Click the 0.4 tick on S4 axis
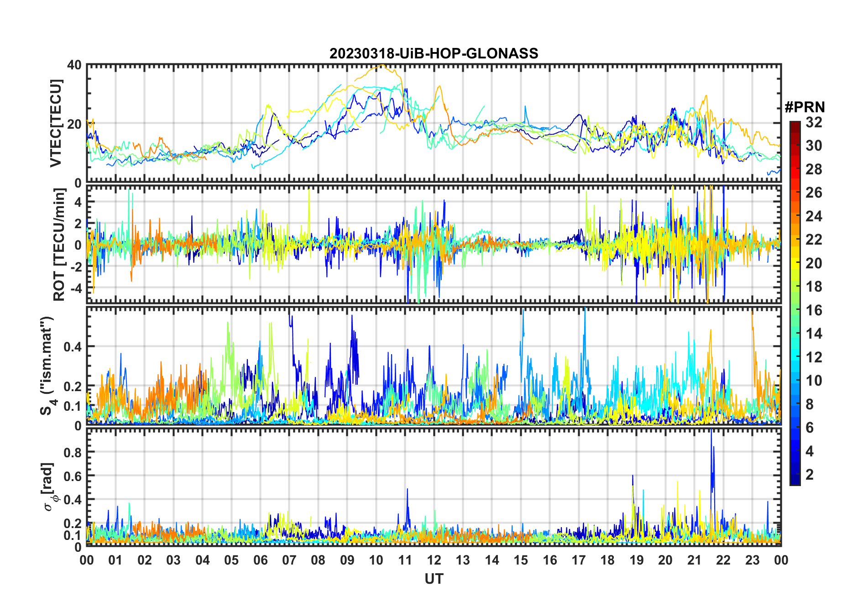Viewport: 868px width, 607px height. (x=72, y=347)
